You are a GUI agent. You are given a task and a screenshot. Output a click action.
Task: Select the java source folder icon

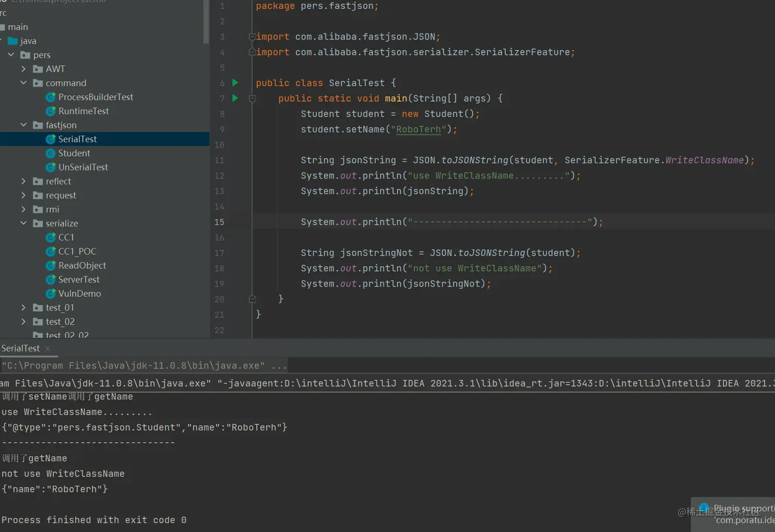tap(13, 41)
